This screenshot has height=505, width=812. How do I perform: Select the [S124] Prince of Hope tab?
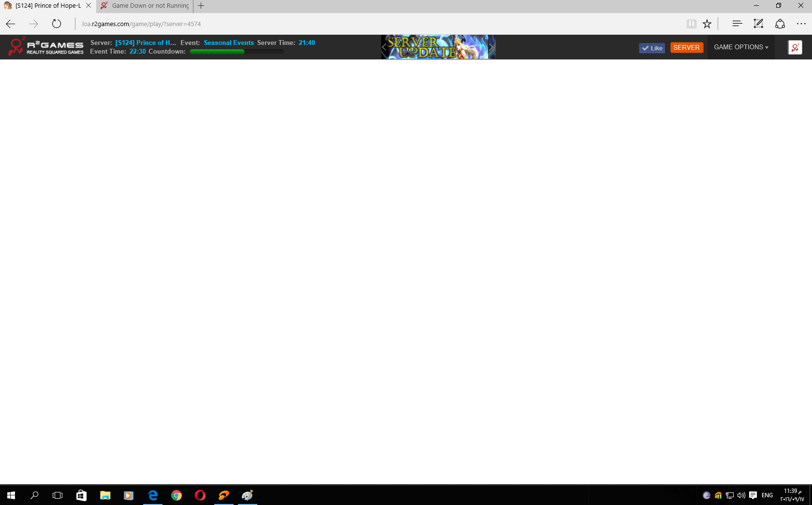47,6
